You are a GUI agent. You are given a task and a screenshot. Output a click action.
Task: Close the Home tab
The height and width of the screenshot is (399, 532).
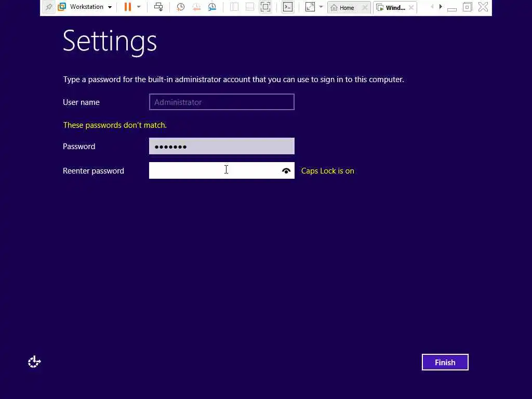pos(365,7)
